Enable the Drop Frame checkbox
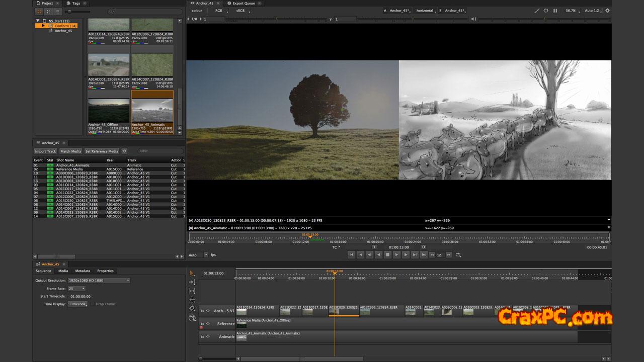The width and height of the screenshot is (644, 362). 93,304
